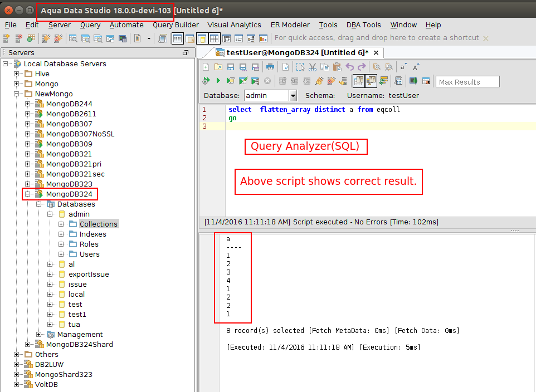Toggle the outlined table grid button in main toolbar
This screenshot has width=536, height=392.
[215, 38]
